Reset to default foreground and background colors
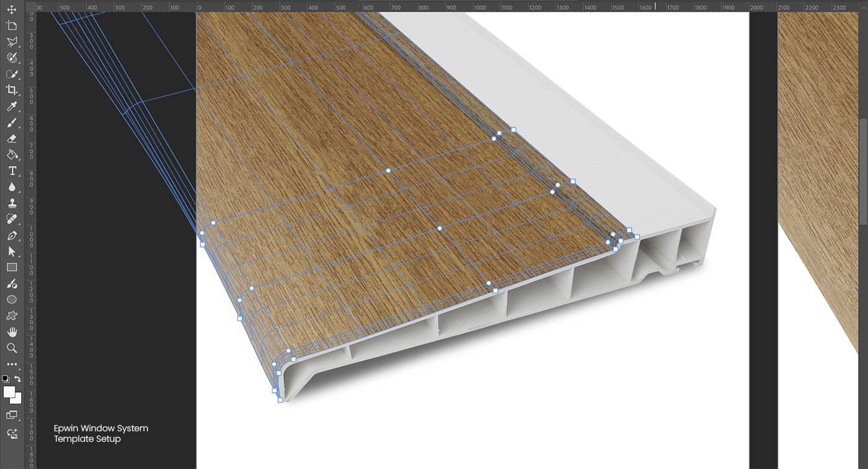Viewport: 868px width, 469px height. click(6, 379)
